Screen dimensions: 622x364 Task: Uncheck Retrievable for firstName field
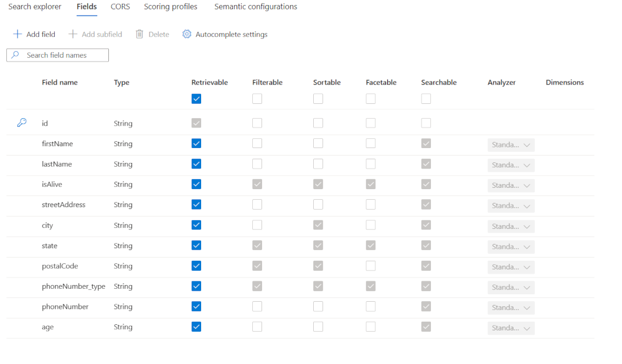pos(196,144)
